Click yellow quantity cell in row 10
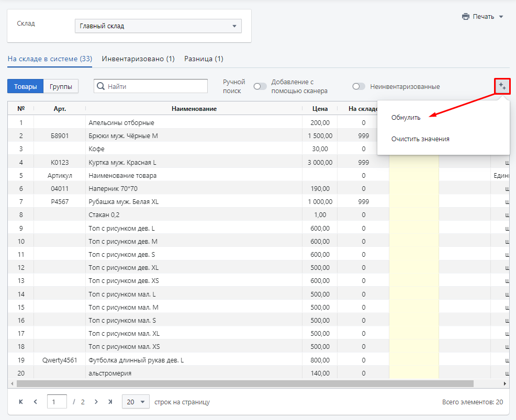Viewport: 516px width, 420px height. click(x=414, y=242)
